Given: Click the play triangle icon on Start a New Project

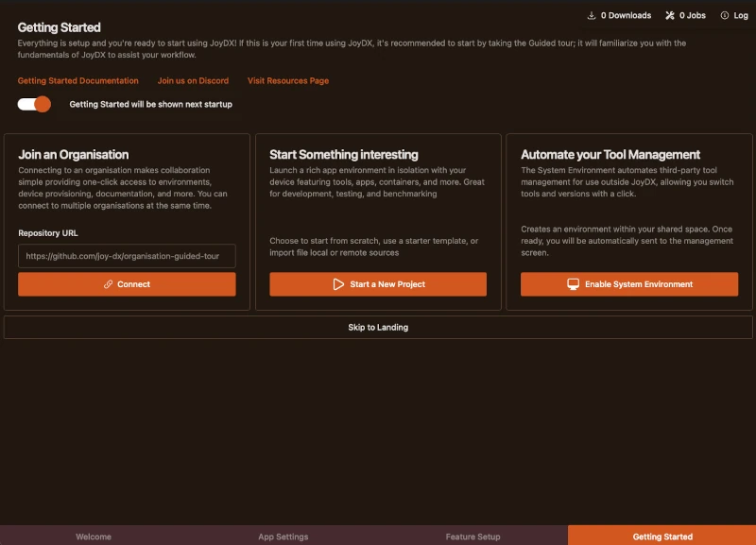Looking at the screenshot, I should (x=338, y=284).
